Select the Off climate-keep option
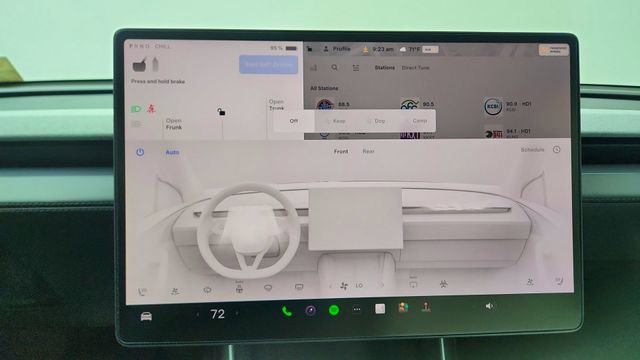This screenshot has height=360, width=640. tap(294, 121)
